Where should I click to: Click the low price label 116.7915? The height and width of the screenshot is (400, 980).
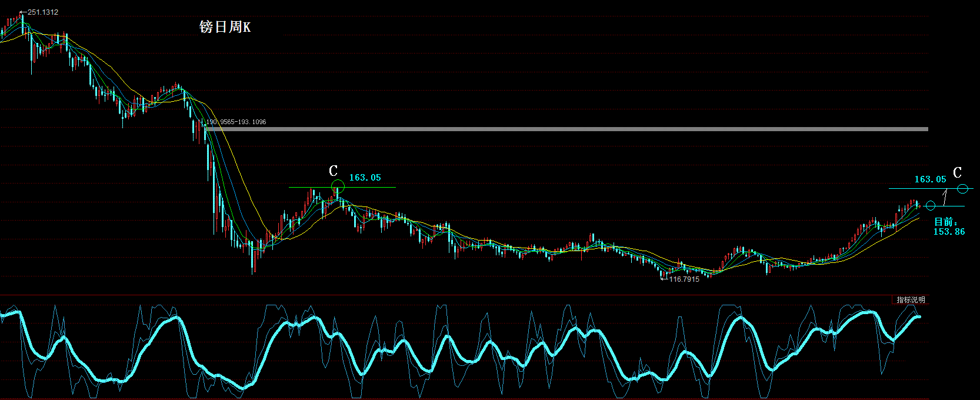pyautogui.click(x=684, y=279)
